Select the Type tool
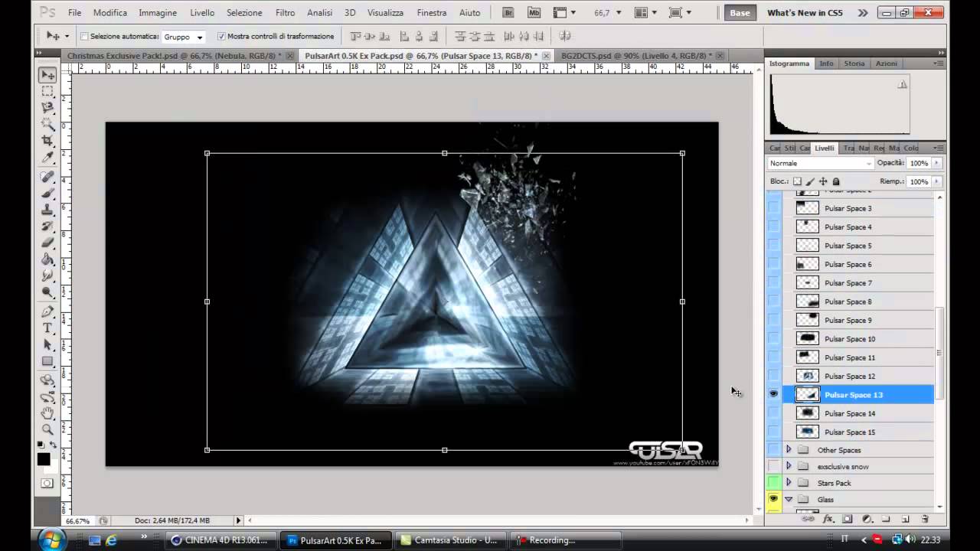 [x=47, y=328]
